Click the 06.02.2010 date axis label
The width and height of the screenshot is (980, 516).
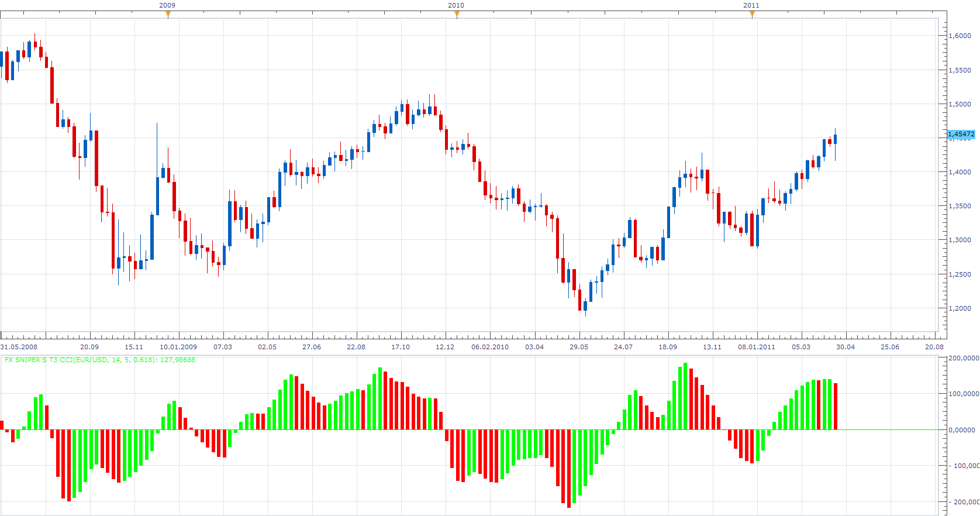tap(490, 347)
